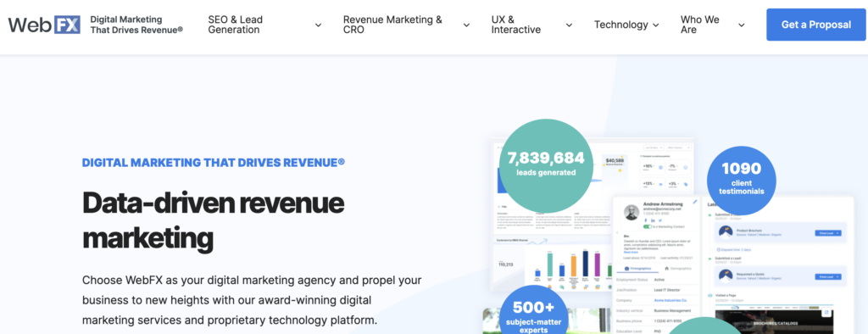Image resolution: width=868 pixels, height=334 pixels.
Task: Click the WebFX logo
Action: [44, 25]
